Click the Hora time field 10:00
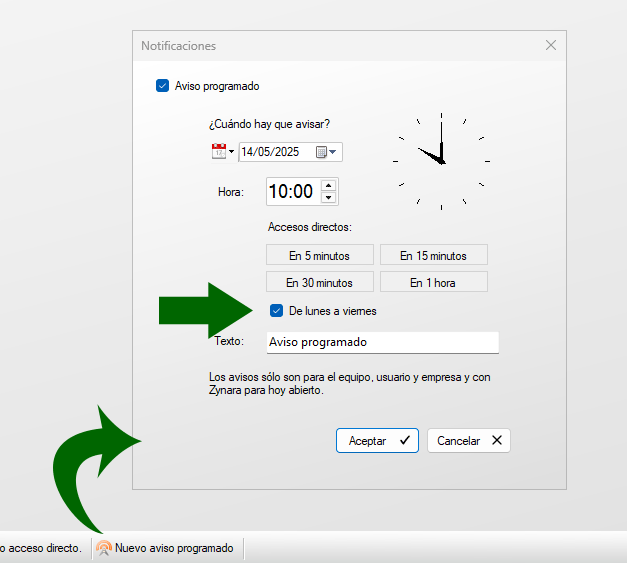The image size is (627, 563). point(302,192)
